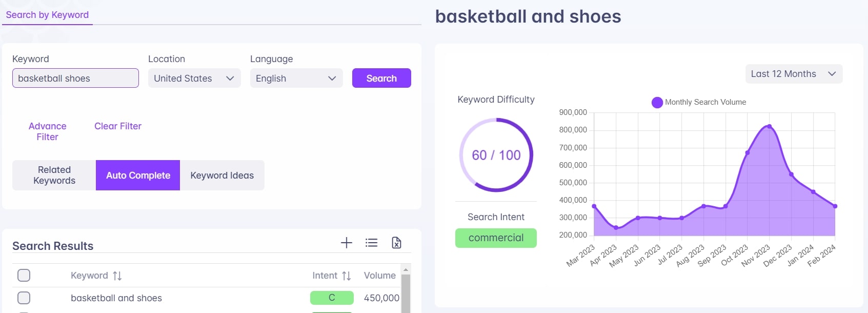This screenshot has height=313, width=868.
Task: Click the Nov 2023 peak data point
Action: click(769, 126)
